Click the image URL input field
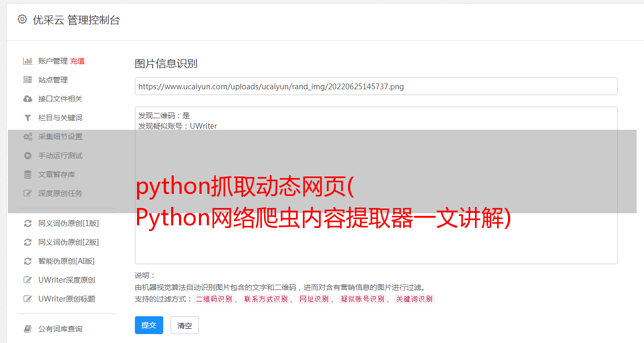The image size is (644, 343). [376, 86]
